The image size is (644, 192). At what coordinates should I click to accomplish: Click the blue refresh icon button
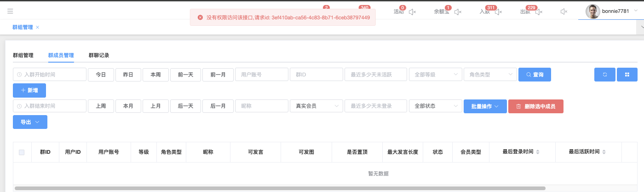[x=604, y=75]
